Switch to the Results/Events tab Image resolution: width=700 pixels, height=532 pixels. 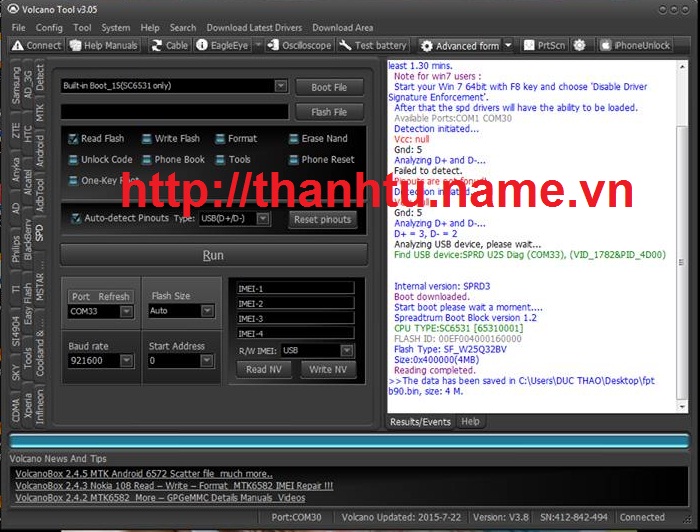[x=420, y=422]
